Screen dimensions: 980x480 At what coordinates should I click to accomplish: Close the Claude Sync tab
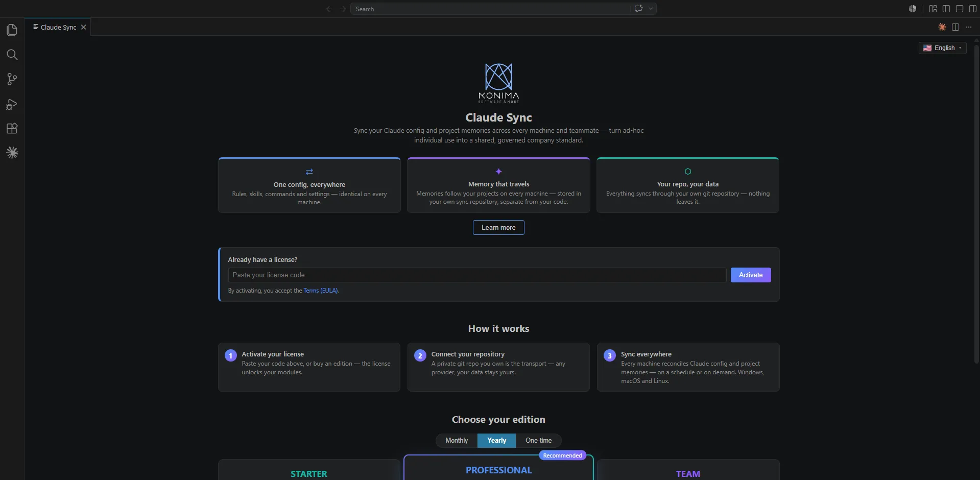click(83, 27)
